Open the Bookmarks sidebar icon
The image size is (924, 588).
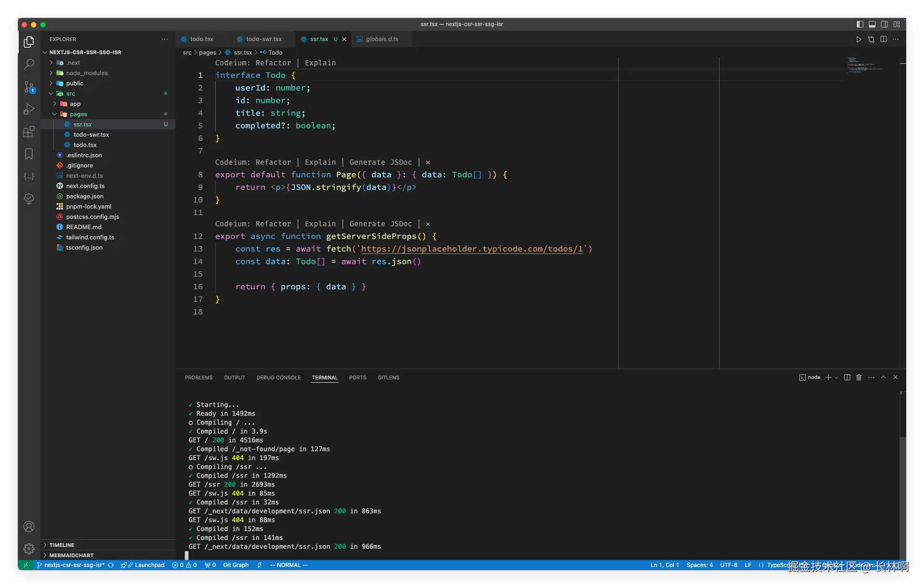29,154
